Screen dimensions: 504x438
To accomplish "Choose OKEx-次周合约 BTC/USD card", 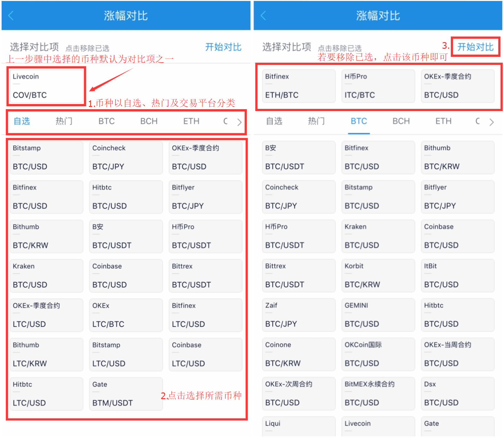I will tap(299, 394).
